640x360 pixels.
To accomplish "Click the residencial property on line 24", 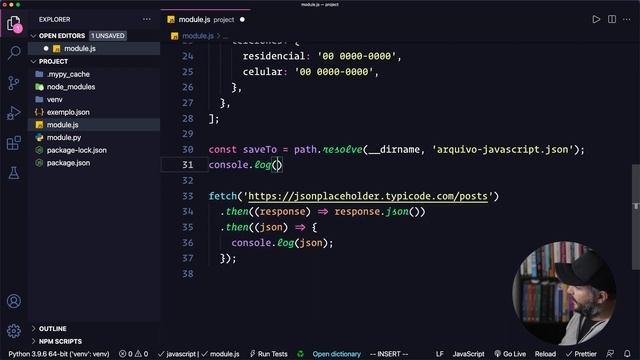I will pyautogui.click(x=274, y=56).
